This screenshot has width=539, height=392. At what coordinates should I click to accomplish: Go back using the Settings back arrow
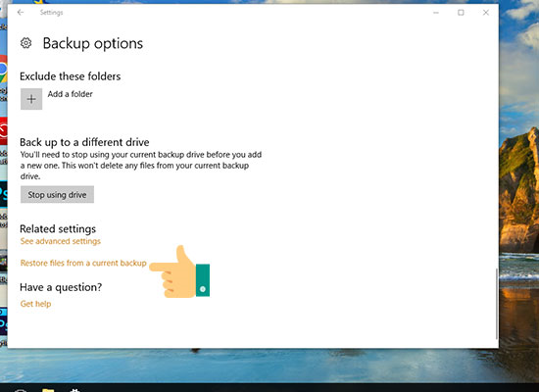point(21,13)
